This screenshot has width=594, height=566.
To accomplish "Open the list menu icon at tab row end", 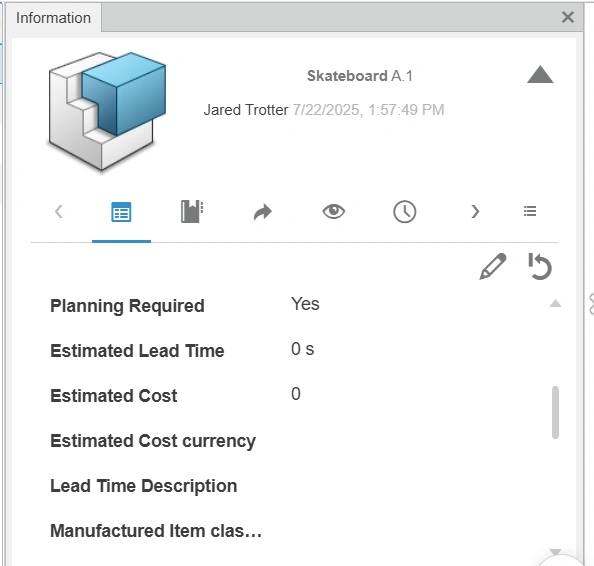I will coord(530,211).
